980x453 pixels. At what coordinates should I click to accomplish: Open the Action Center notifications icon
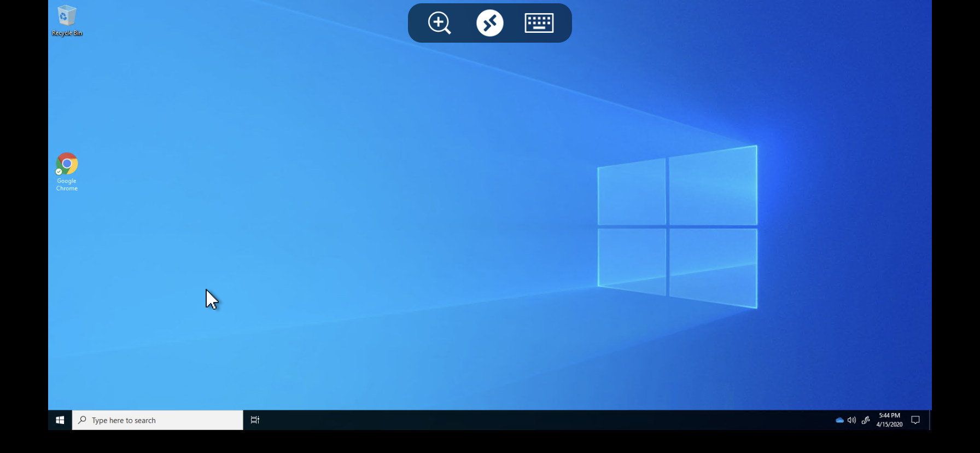click(915, 420)
